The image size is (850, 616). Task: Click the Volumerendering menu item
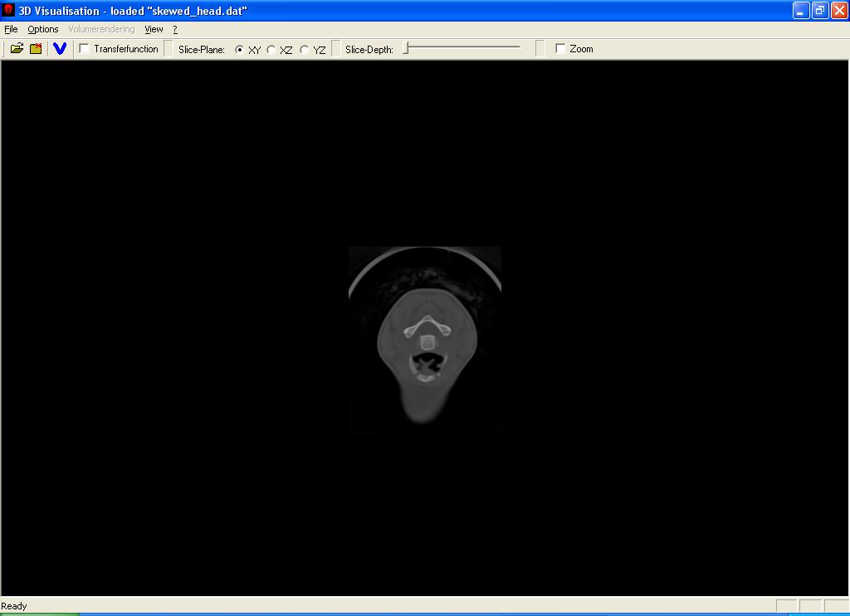[x=101, y=29]
